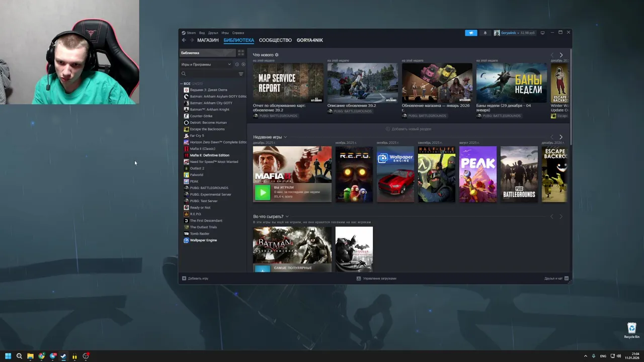Screen dimensions: 644x362
Task: Select Batman: Arkham Asylum GOTY in list
Action: tap(214, 97)
